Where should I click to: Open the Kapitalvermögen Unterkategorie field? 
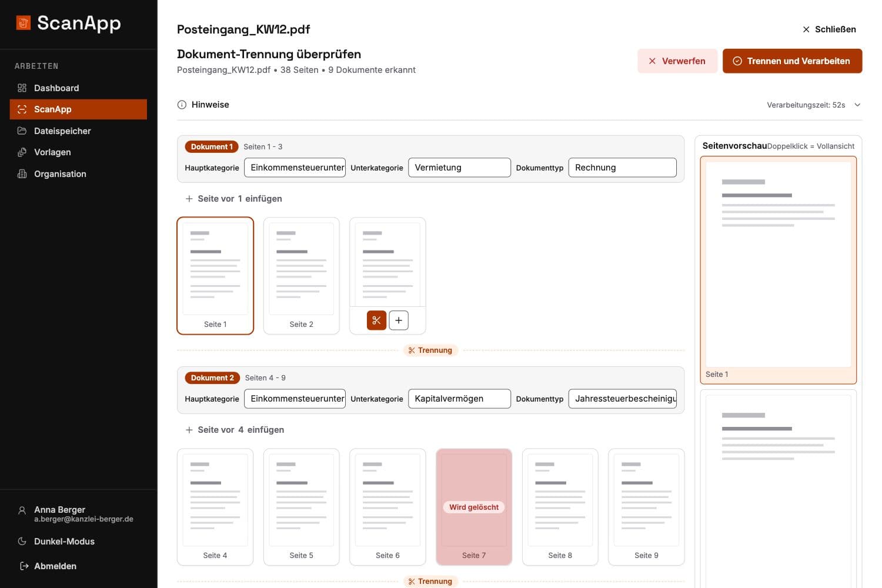(459, 399)
